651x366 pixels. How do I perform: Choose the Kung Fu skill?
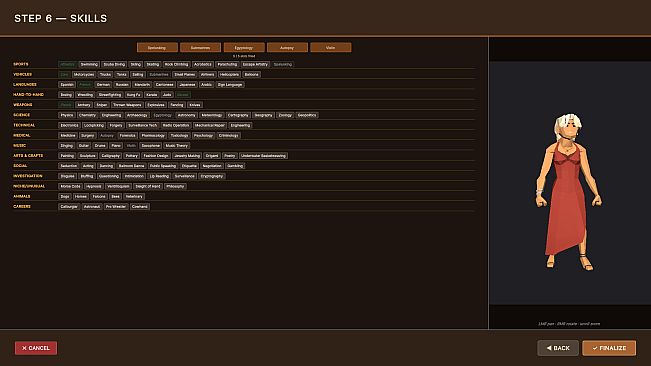133,95
